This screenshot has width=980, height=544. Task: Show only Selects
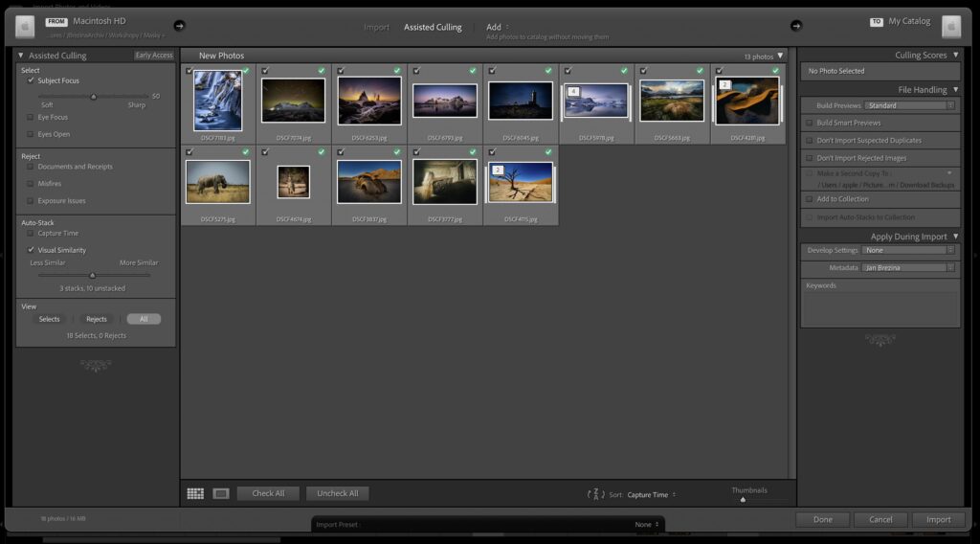(x=50, y=319)
